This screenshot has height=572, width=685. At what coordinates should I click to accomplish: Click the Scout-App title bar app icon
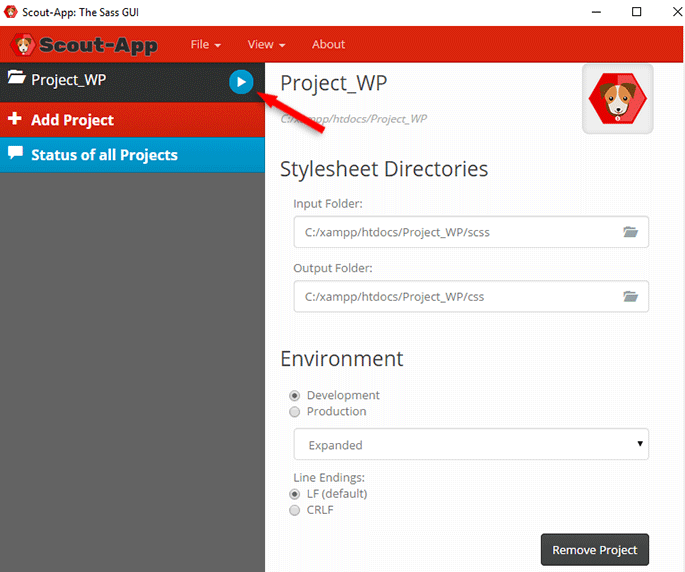pyautogui.click(x=11, y=12)
